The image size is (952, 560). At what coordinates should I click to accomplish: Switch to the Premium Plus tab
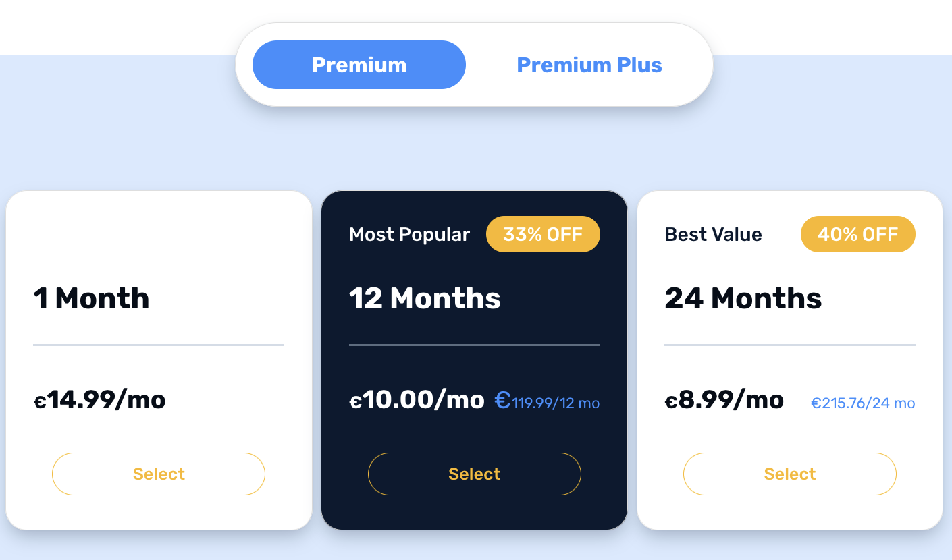tap(589, 65)
